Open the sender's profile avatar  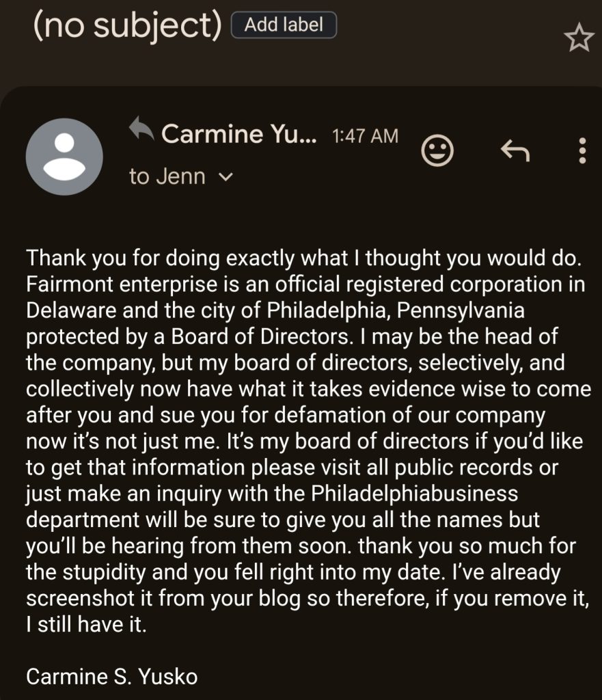click(64, 156)
